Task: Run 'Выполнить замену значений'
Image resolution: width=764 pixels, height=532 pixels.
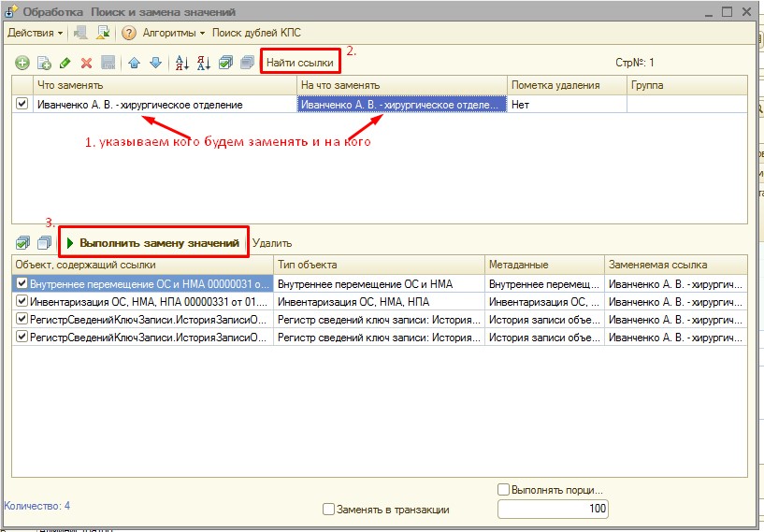Action: (x=153, y=243)
